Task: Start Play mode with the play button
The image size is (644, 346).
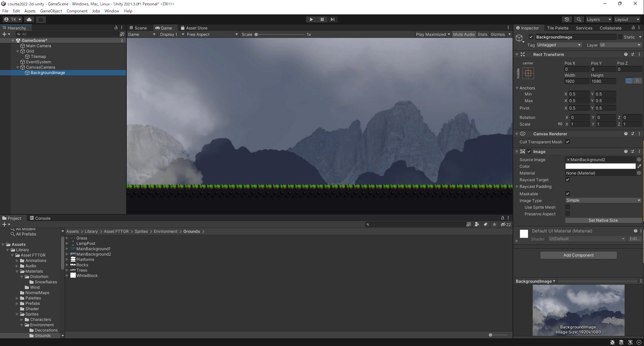Action: [x=311, y=19]
